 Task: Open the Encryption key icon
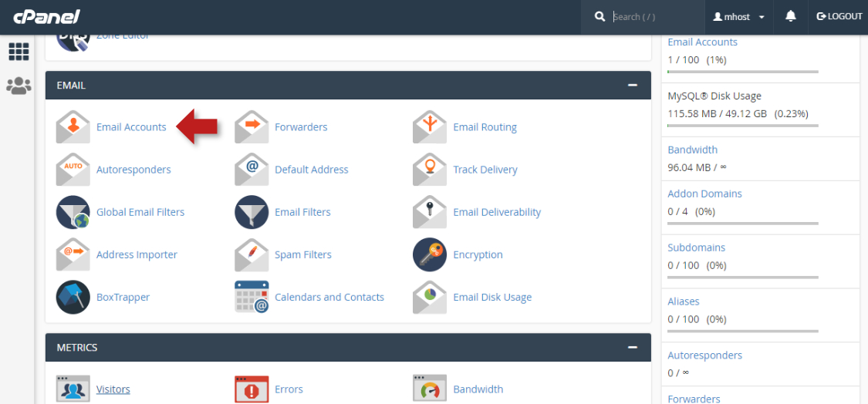[x=430, y=254]
